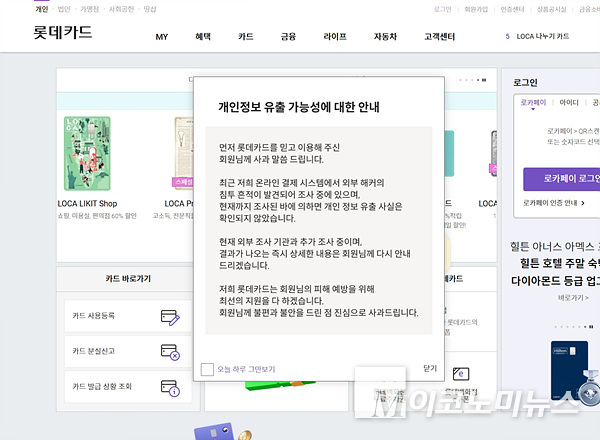The height and width of the screenshot is (440, 600).
Task: Pause the Hilton banner carousel
Action: tap(591, 327)
